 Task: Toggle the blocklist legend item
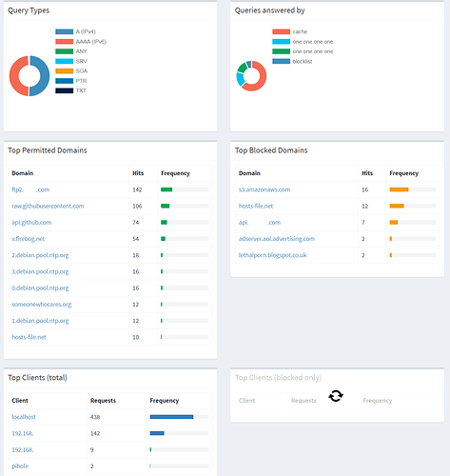(x=292, y=61)
